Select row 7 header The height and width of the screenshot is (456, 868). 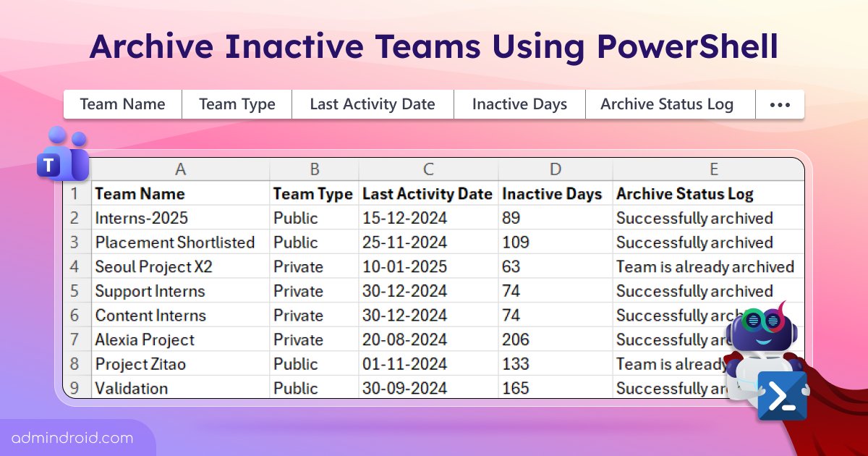click(x=75, y=339)
